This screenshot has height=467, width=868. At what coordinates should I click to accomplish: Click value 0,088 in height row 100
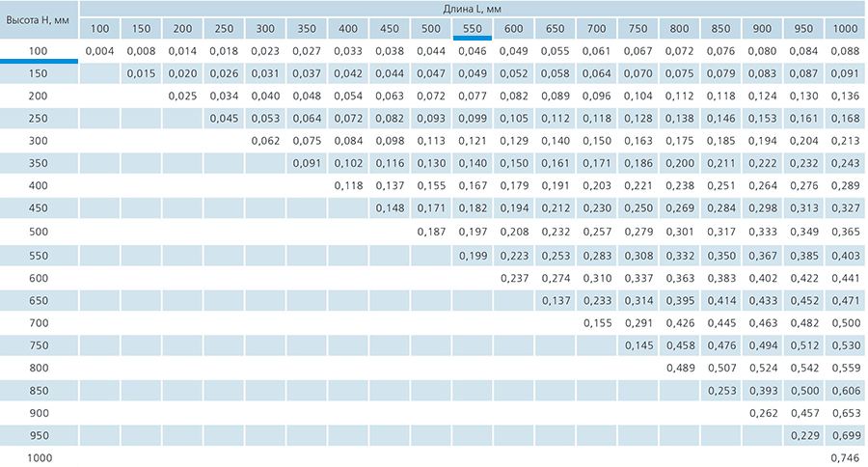coord(845,51)
